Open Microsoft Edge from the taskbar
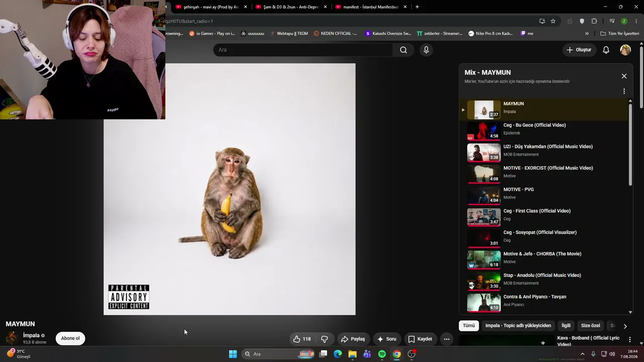The height and width of the screenshot is (362, 644). tap(338, 354)
